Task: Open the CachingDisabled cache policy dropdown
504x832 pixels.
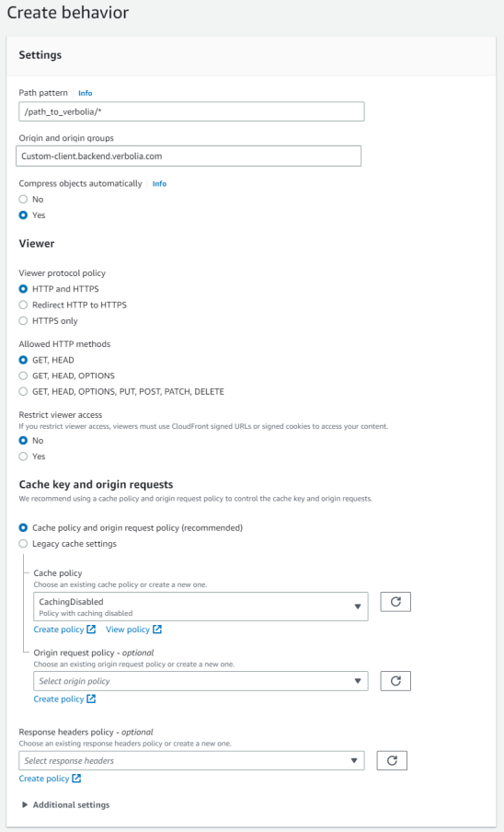Action: tap(200, 607)
